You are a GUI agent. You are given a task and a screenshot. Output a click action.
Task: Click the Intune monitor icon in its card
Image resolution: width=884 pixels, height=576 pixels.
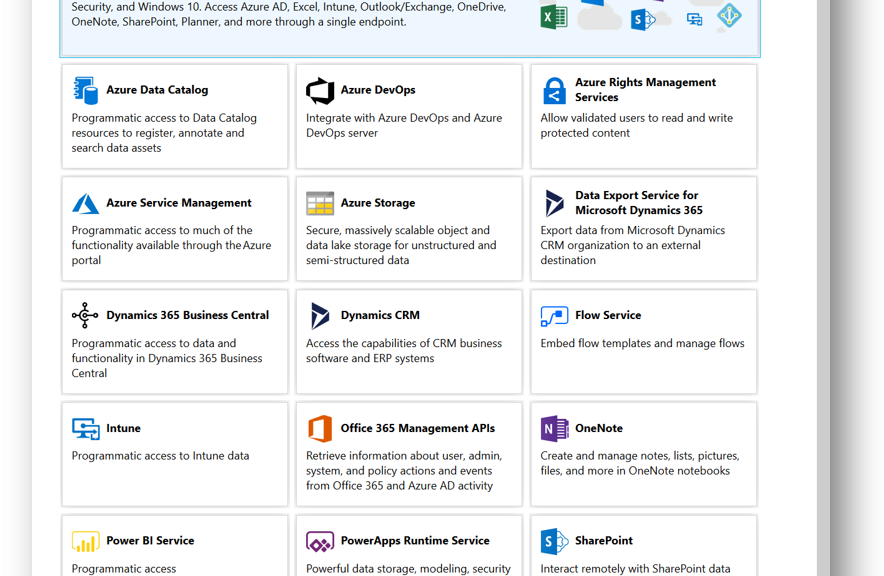pos(86,429)
